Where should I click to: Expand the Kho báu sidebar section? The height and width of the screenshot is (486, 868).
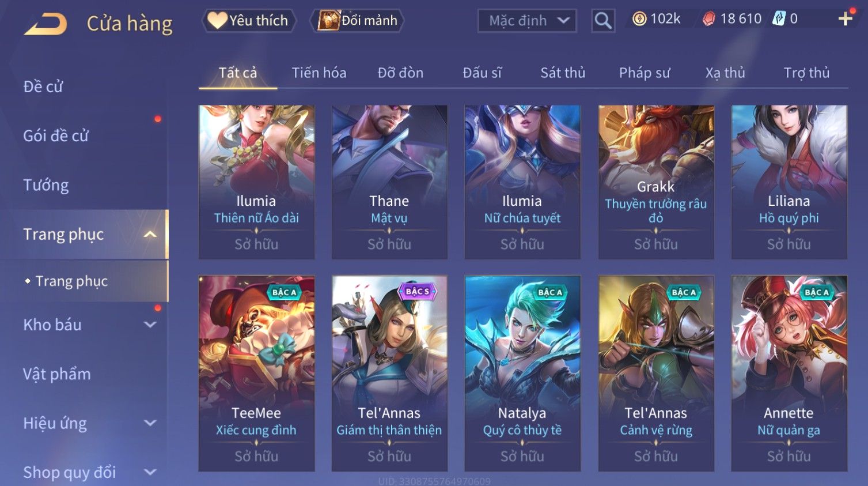coord(150,325)
